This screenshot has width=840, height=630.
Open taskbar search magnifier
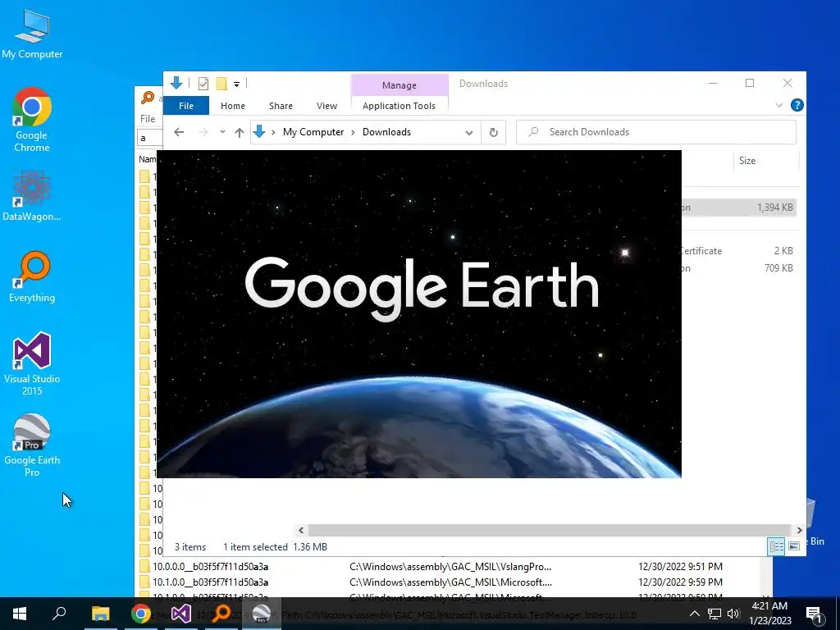click(x=59, y=614)
